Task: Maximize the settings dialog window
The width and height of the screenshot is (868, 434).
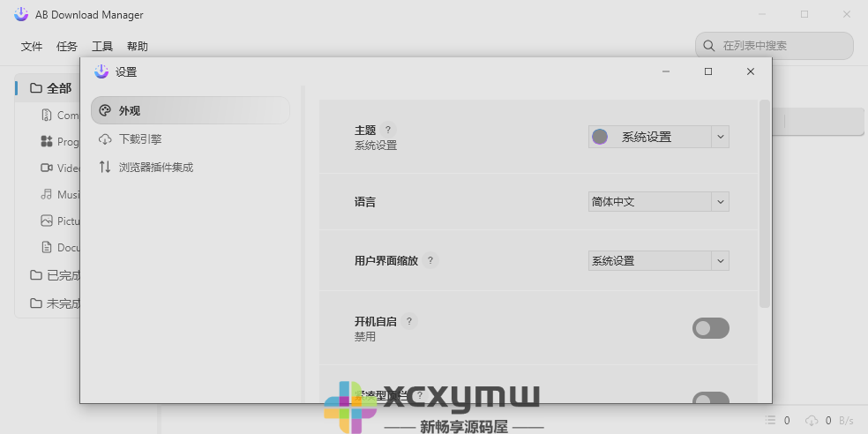Action: click(x=708, y=71)
